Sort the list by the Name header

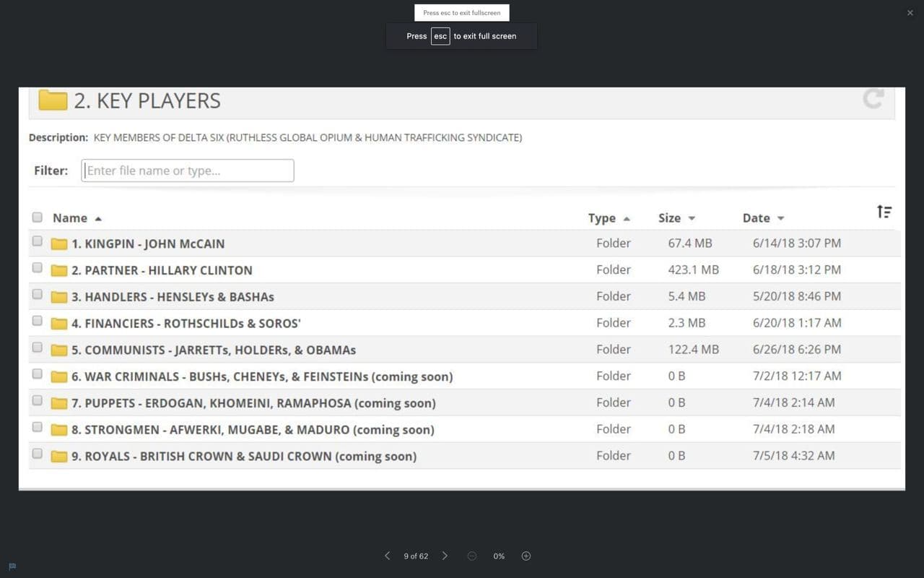(x=70, y=217)
